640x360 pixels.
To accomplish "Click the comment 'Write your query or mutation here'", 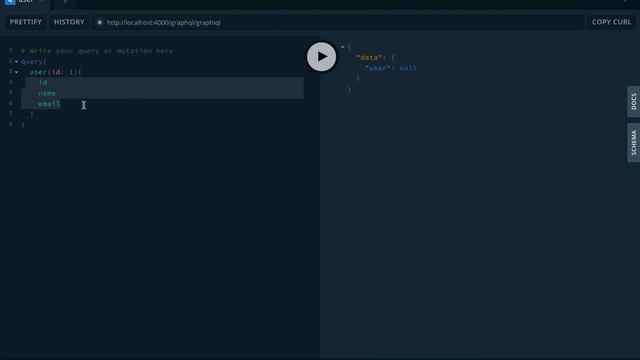I will point(101,51).
